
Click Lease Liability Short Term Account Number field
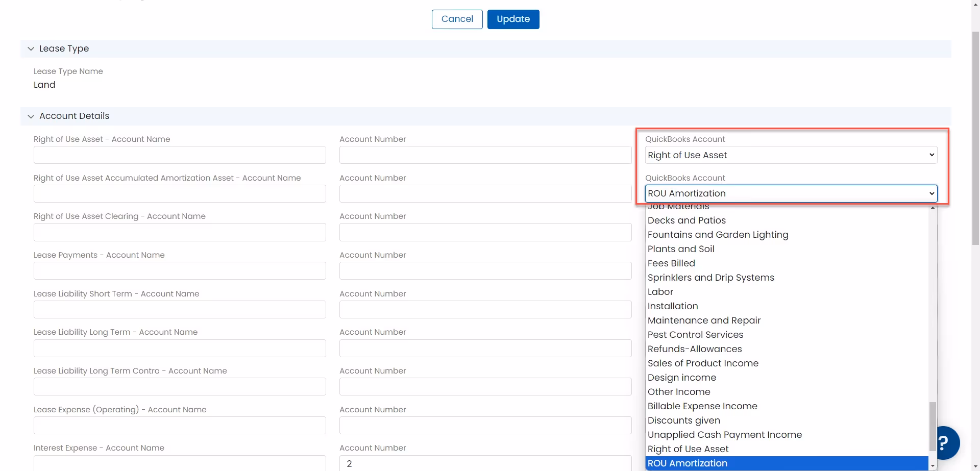point(485,310)
